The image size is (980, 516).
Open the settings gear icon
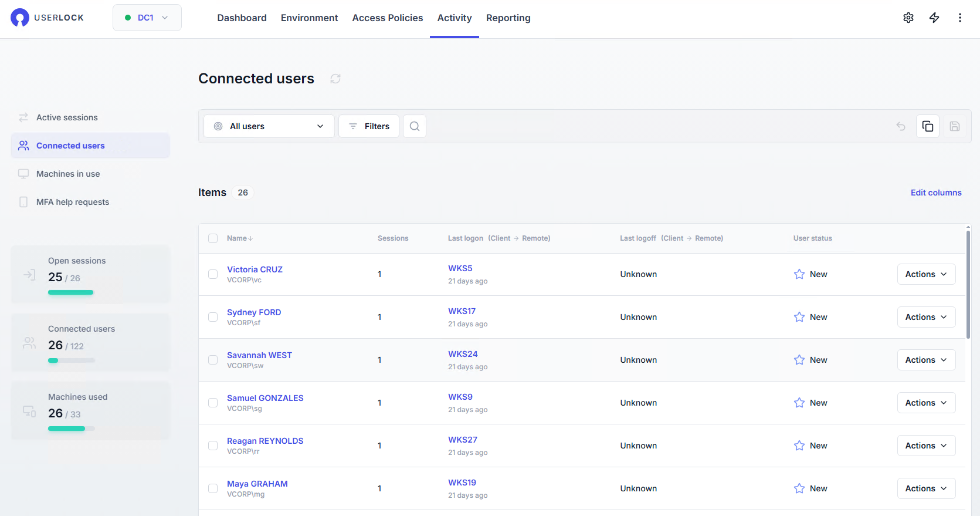(908, 18)
